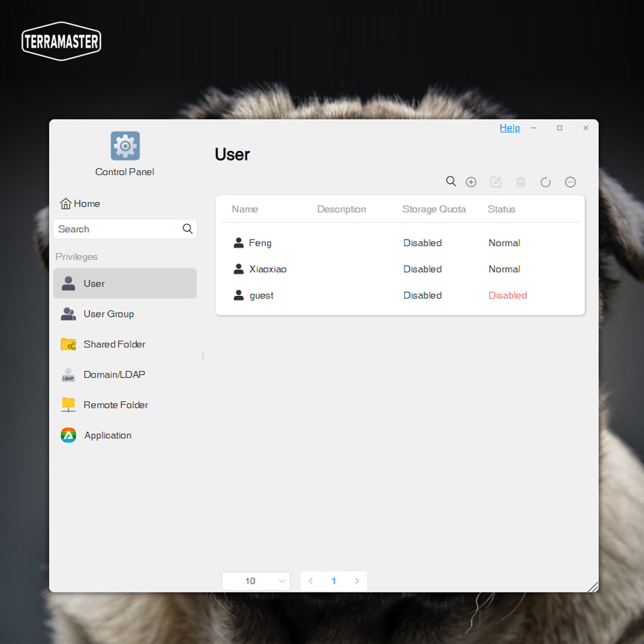Click the TerraMaster logo
The height and width of the screenshot is (644, 644).
[61, 41]
